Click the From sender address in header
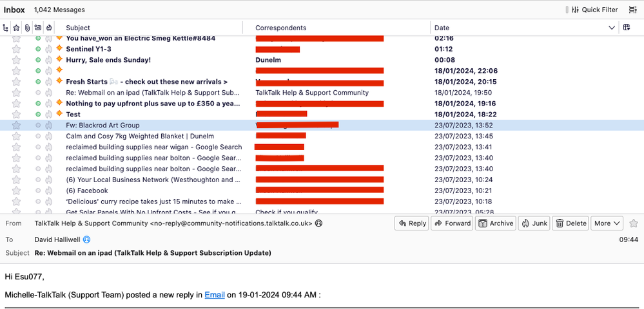 coord(174,223)
